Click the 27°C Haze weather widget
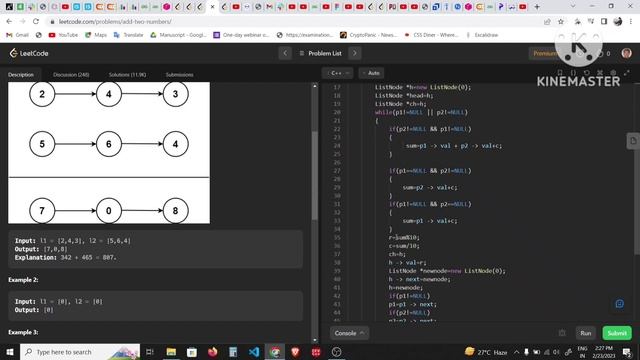This screenshot has width=640, height=360. [x=486, y=352]
